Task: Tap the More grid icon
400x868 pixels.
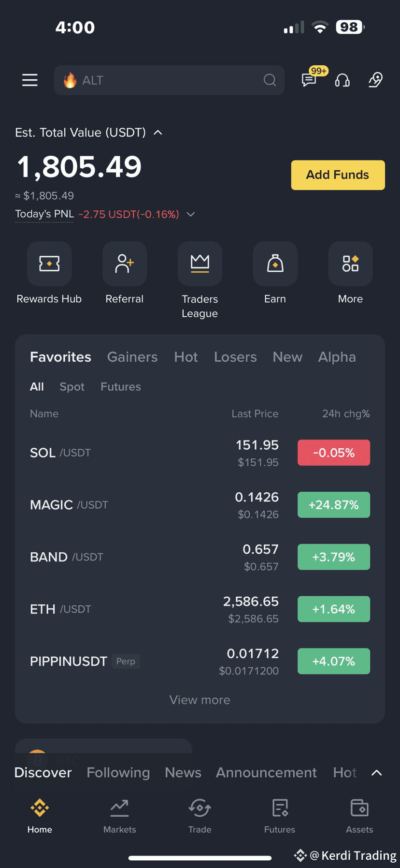Action: [351, 264]
